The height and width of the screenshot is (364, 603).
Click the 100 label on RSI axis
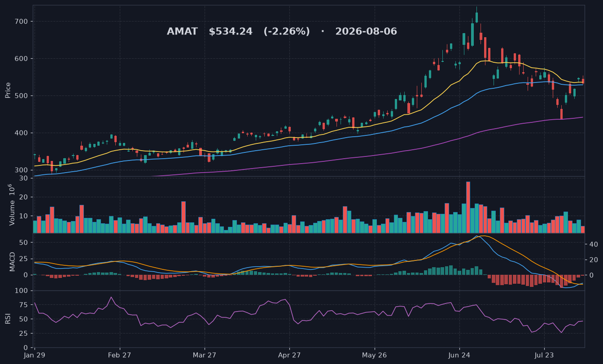click(22, 291)
